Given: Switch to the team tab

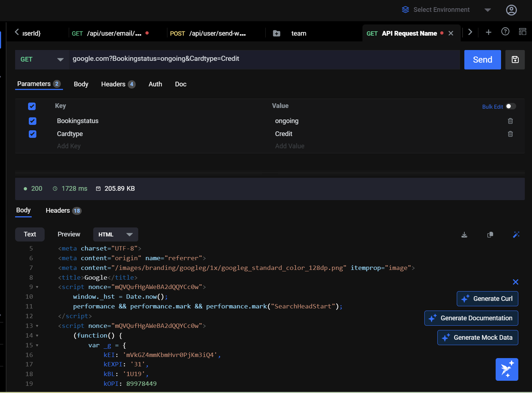Looking at the screenshot, I should (x=299, y=33).
